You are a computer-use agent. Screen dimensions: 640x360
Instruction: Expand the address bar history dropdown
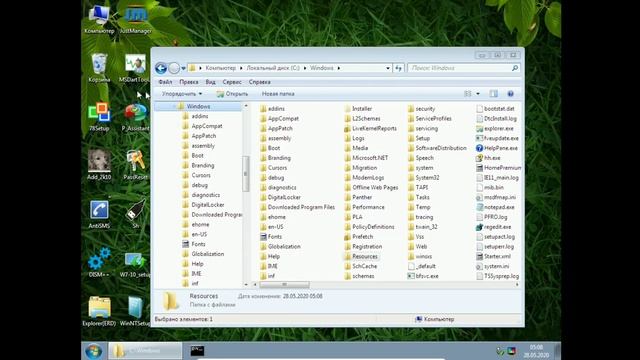click(388, 68)
